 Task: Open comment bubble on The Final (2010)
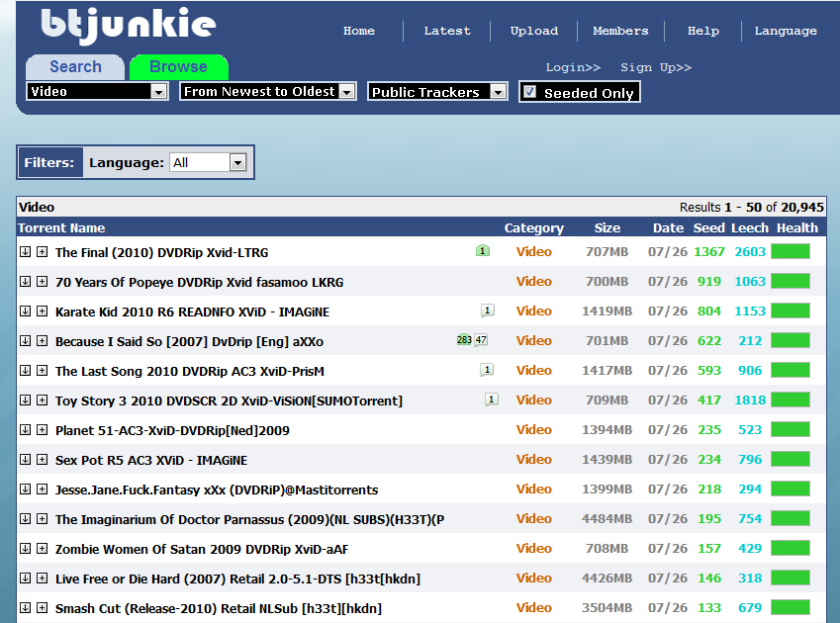[x=483, y=250]
